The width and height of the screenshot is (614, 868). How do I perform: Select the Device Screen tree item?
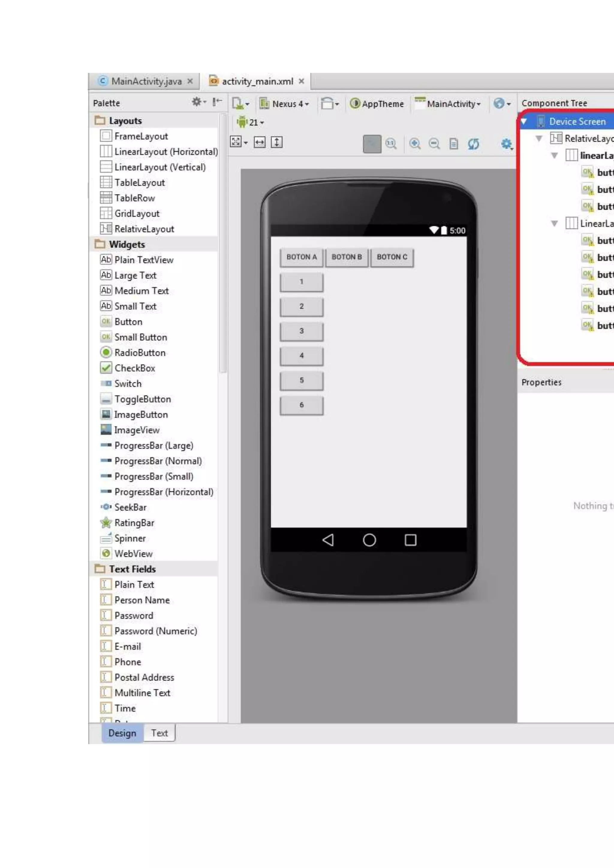point(577,121)
